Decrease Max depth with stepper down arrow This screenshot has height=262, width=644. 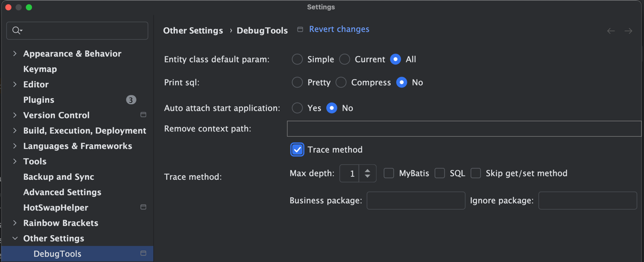coord(367,177)
